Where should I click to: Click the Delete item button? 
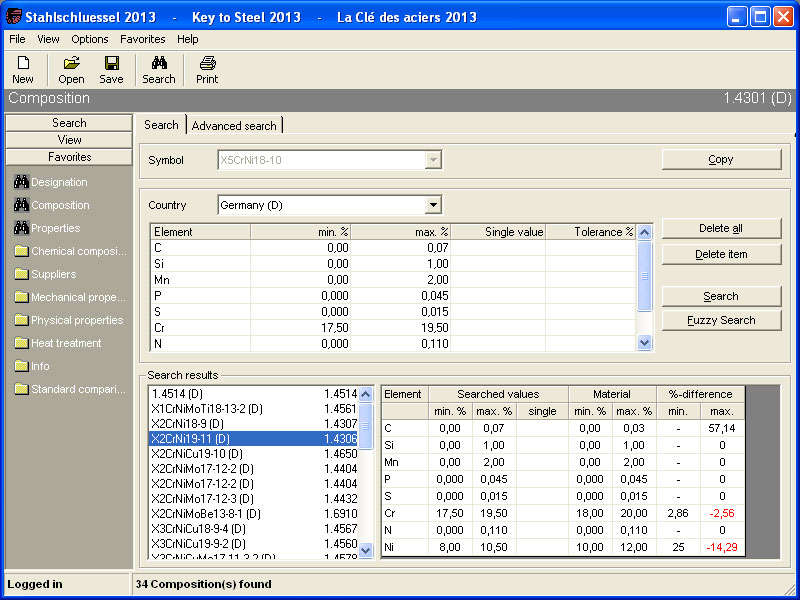click(721, 254)
